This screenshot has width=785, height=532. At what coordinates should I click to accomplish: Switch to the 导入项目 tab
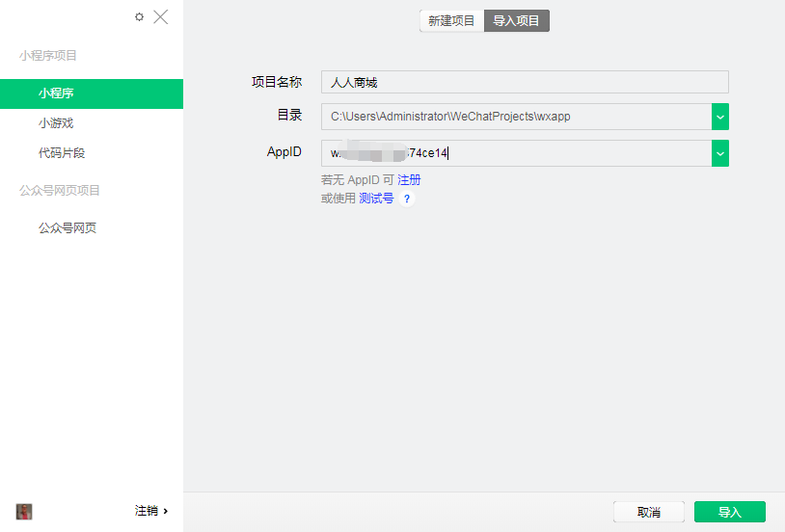click(x=517, y=21)
